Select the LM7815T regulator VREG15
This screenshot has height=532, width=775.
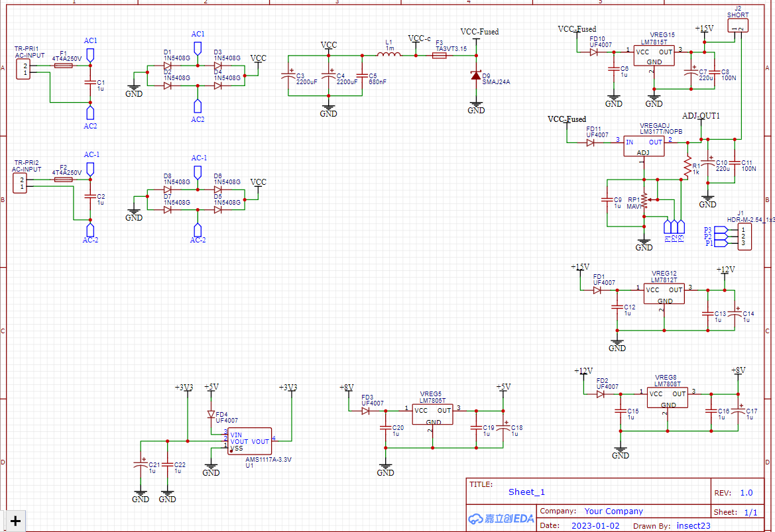[x=654, y=56]
